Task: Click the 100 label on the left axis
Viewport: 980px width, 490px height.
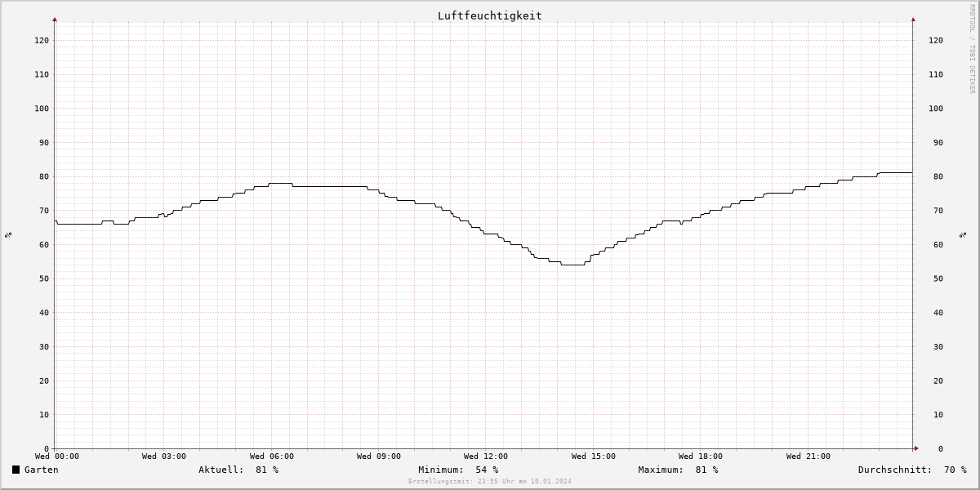Action: coord(42,109)
